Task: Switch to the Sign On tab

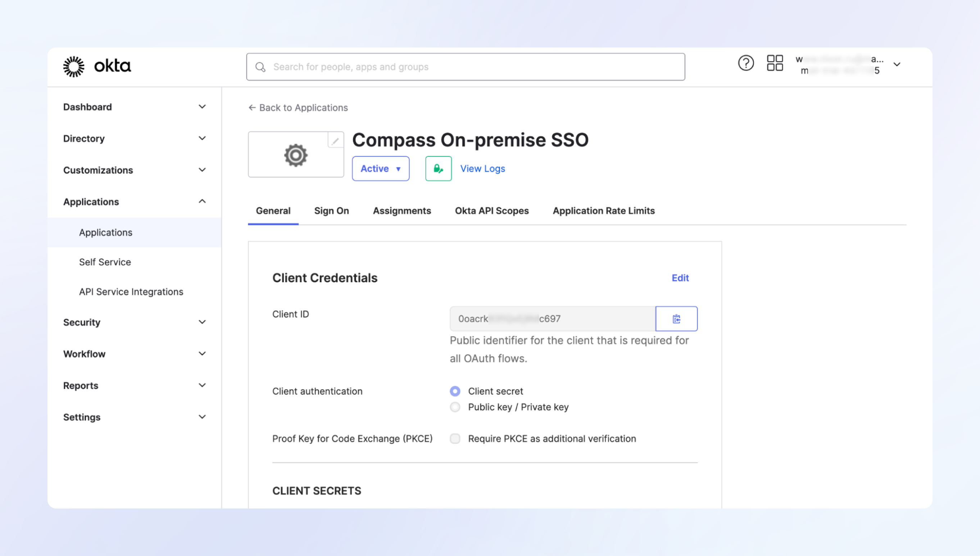Action: coord(331,211)
